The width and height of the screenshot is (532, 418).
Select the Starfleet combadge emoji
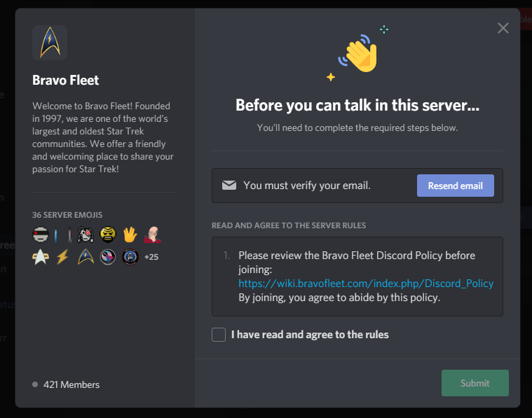[x=41, y=257]
